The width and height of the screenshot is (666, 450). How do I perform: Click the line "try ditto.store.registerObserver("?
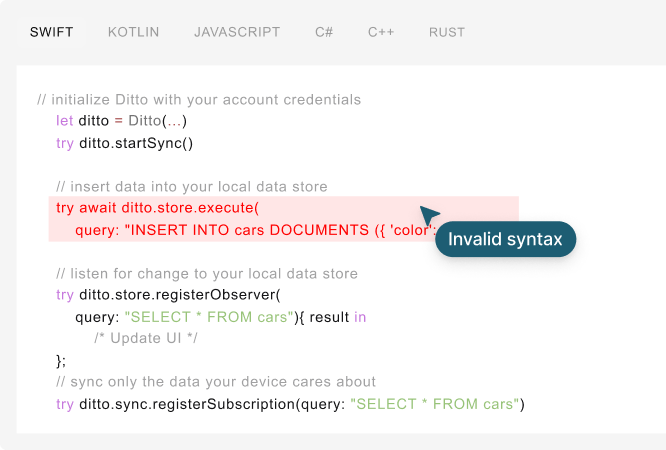click(x=168, y=295)
